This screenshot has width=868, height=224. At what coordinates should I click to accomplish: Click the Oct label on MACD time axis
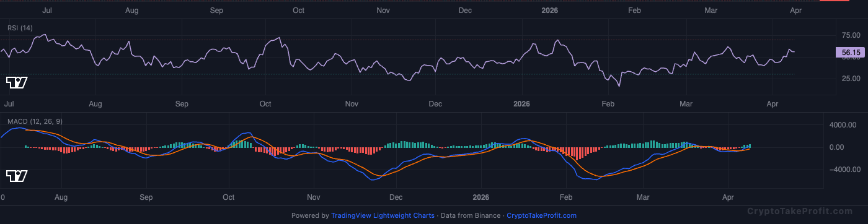click(x=229, y=197)
